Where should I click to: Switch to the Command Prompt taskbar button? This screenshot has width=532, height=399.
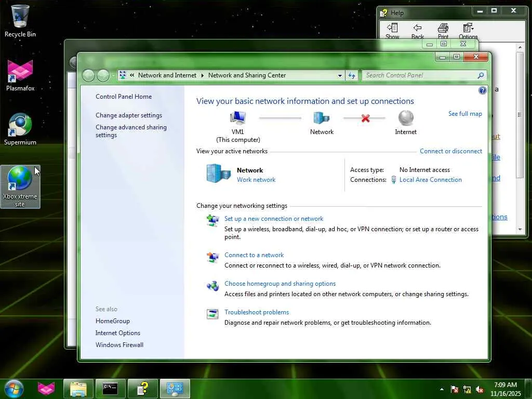tap(110, 389)
